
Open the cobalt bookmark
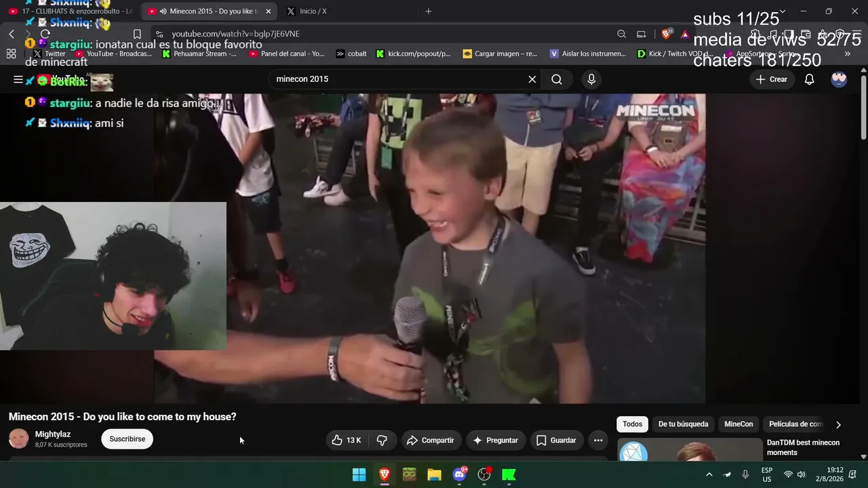tap(351, 54)
